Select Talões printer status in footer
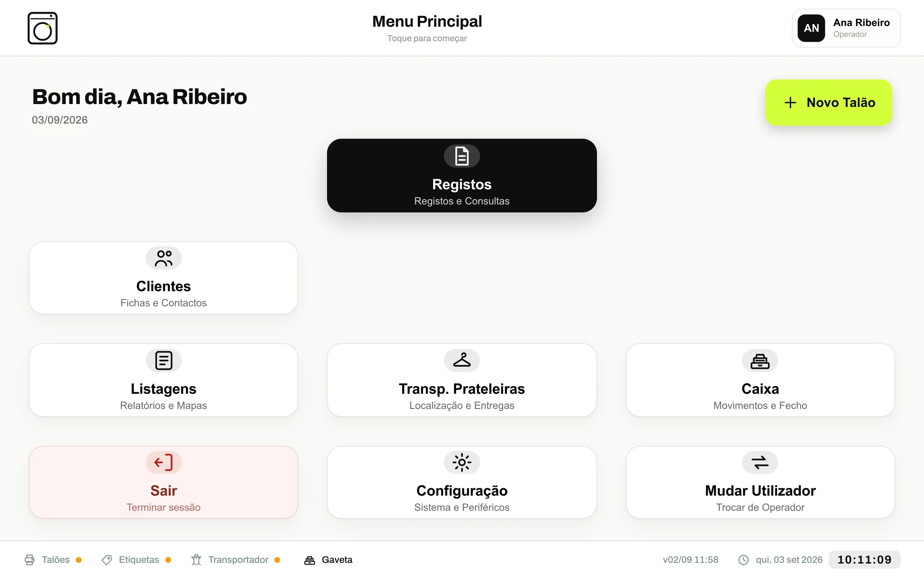 53,560
